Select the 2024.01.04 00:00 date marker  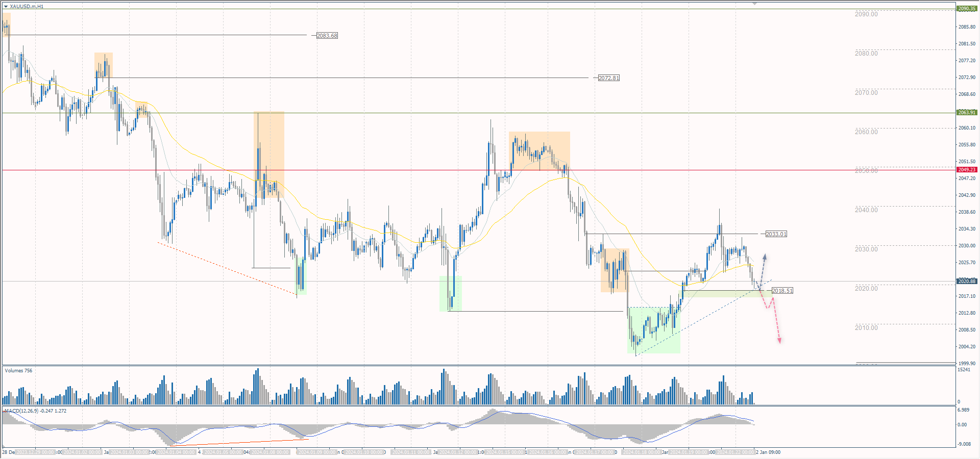point(176,452)
